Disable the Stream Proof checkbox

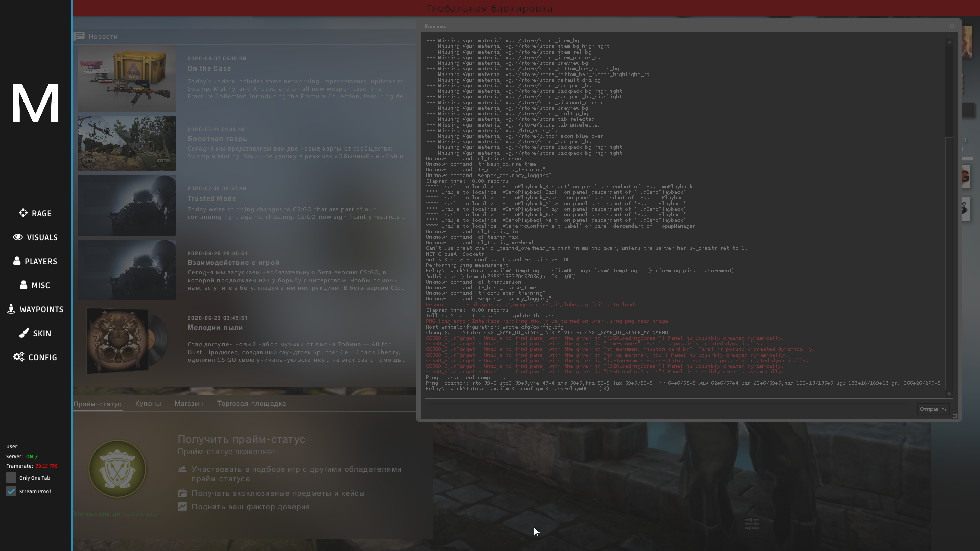(11, 491)
